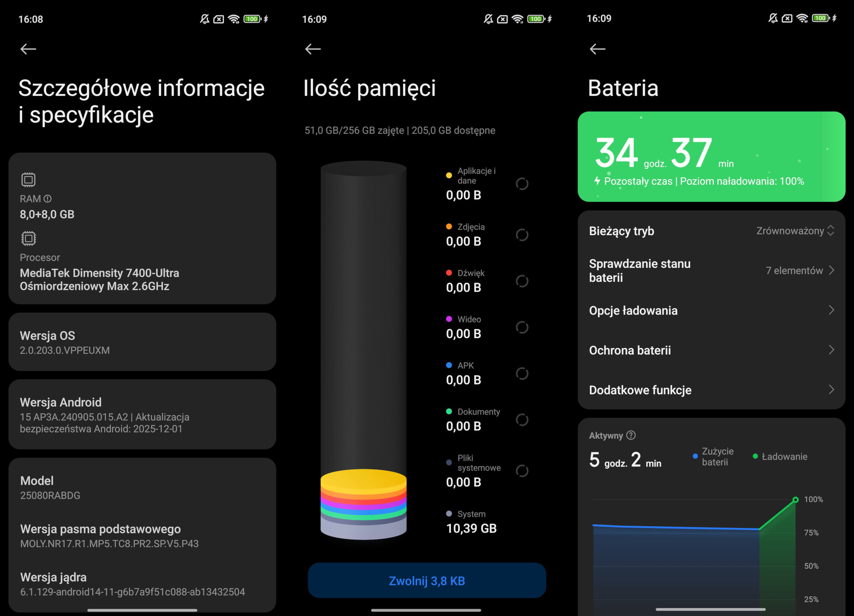Tap loading spinner next to Zdjęcia
The image size is (854, 616).
[x=522, y=235]
